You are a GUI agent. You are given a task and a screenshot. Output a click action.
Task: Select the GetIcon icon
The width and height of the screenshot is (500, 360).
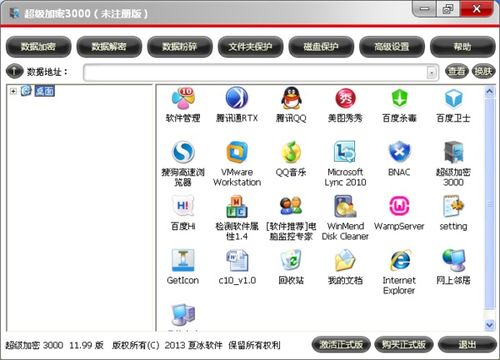point(183,261)
